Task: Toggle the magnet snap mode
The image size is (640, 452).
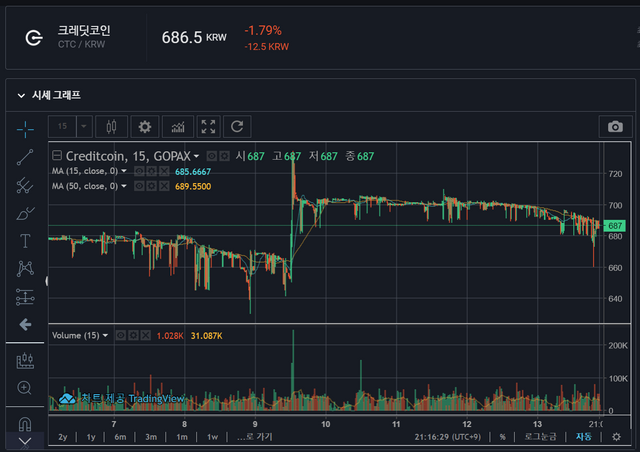Action: tap(25, 424)
